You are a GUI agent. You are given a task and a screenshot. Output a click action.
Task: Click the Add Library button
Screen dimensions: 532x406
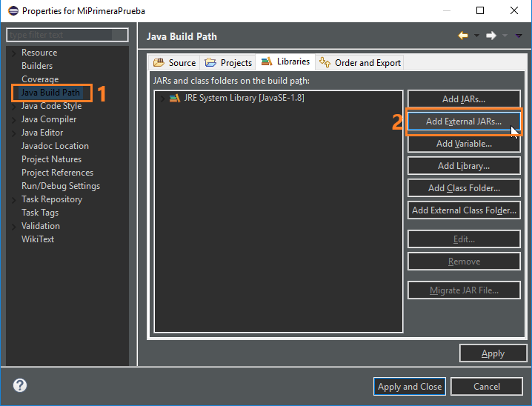(464, 166)
